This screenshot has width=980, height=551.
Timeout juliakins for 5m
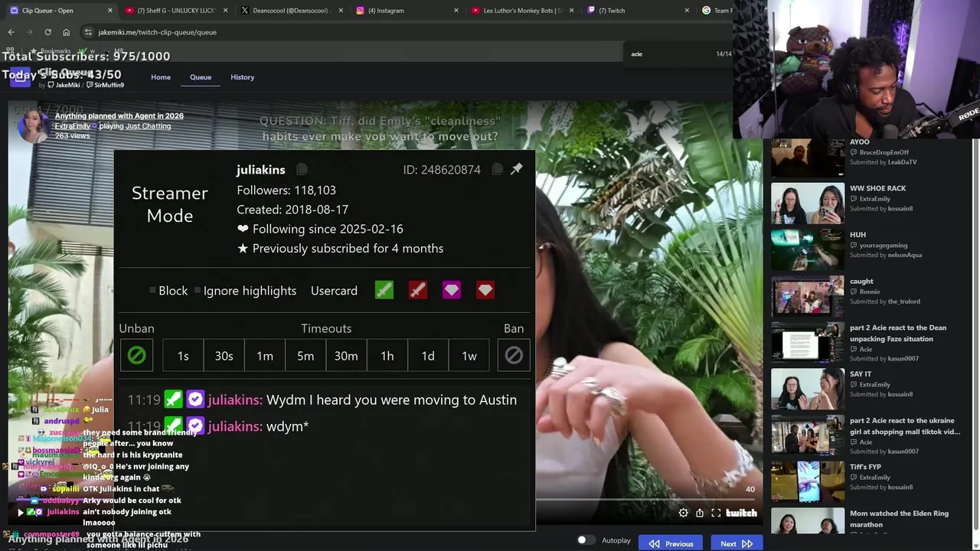pyautogui.click(x=305, y=355)
